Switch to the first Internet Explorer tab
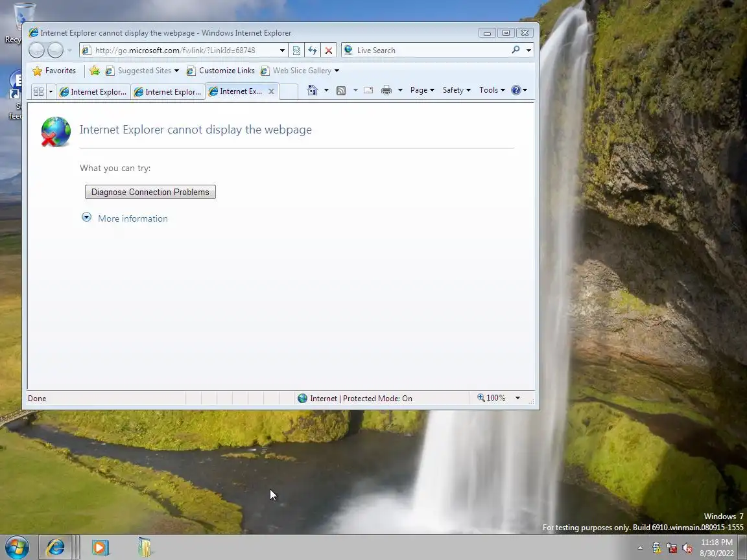747x560 pixels. click(x=93, y=92)
